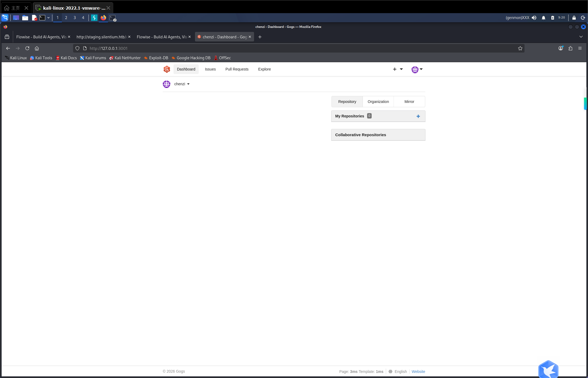Click the Collaborative Repositories header
This screenshot has height=378, width=588.
coord(378,135)
